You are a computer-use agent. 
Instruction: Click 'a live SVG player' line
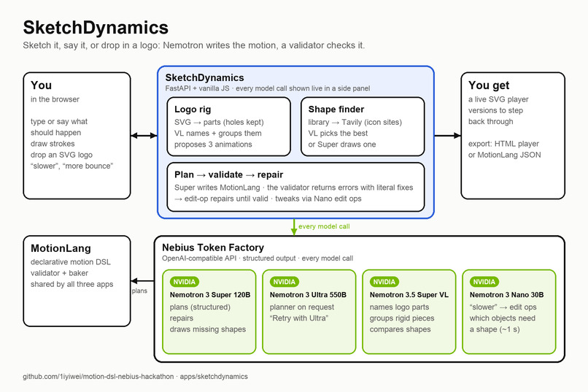click(498, 99)
